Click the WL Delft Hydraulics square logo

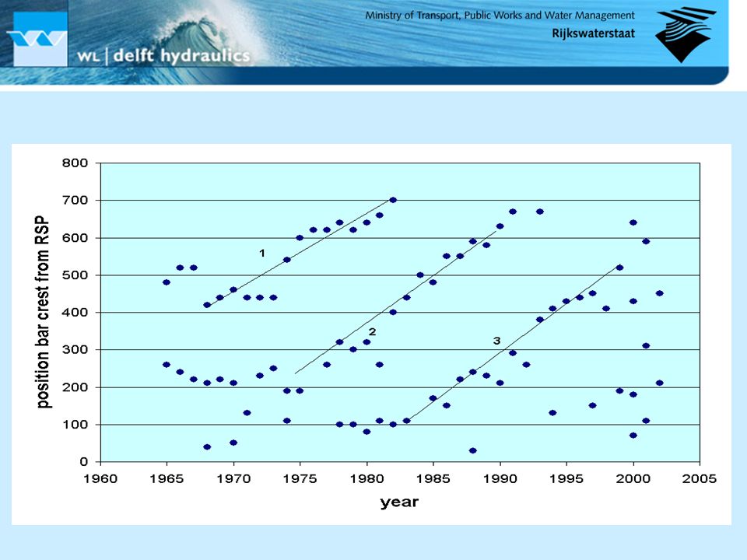(x=40, y=39)
